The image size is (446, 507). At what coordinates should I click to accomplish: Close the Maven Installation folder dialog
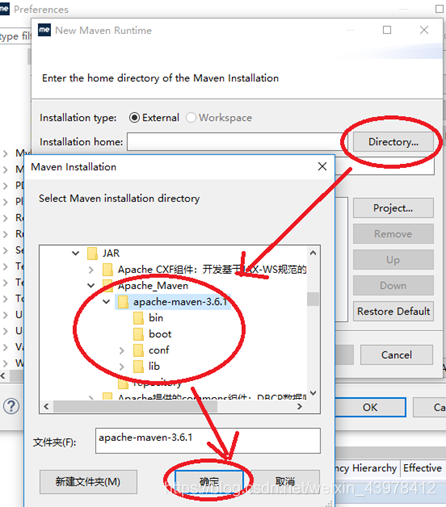pyautogui.click(x=322, y=166)
